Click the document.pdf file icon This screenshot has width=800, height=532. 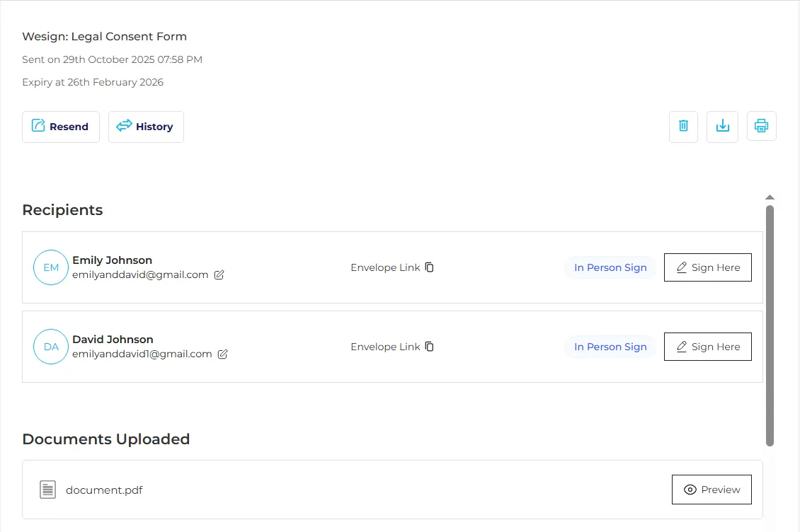point(47,490)
